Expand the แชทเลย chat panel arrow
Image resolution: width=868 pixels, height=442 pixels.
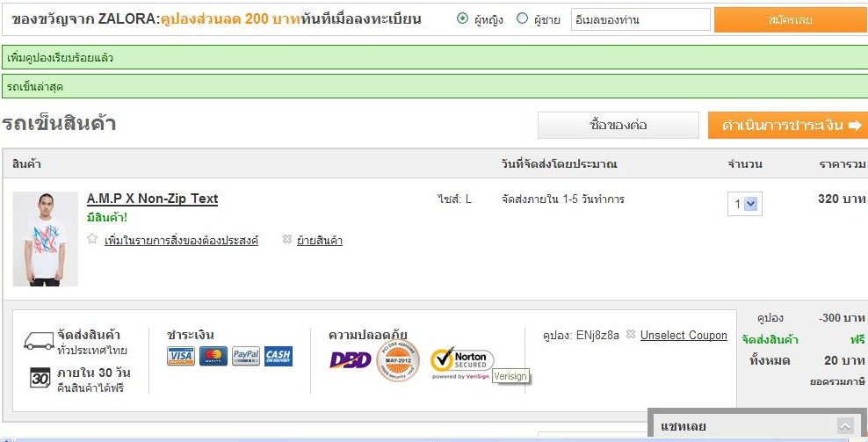tap(845, 426)
